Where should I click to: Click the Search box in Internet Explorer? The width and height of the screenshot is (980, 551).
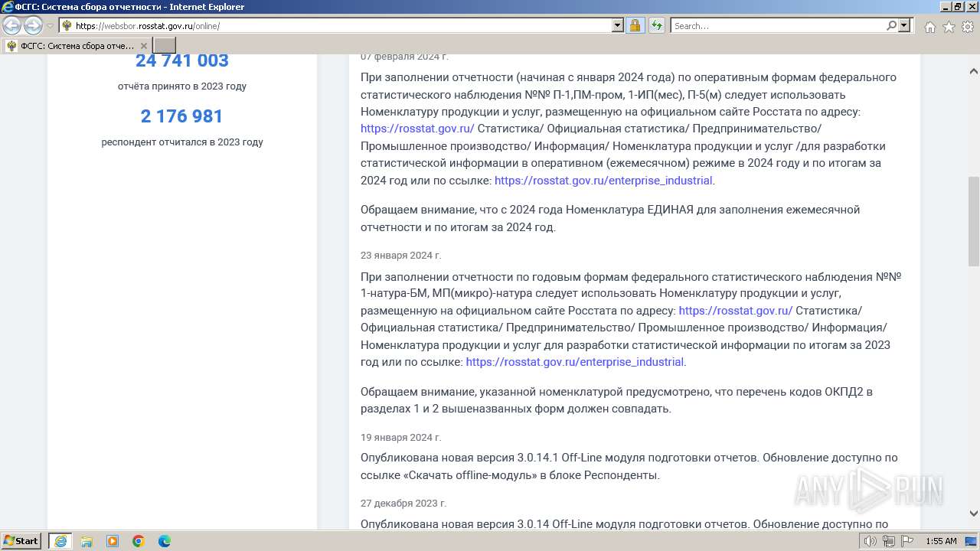point(777,26)
